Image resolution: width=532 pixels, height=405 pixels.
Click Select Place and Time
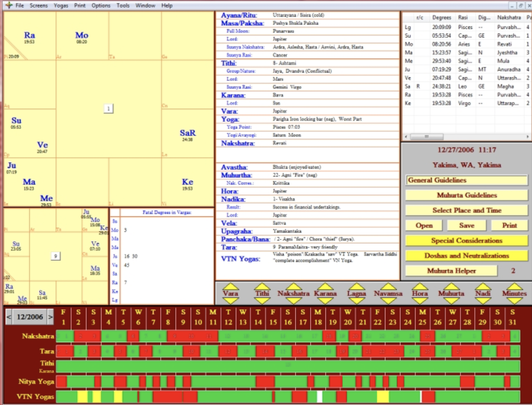coord(467,210)
